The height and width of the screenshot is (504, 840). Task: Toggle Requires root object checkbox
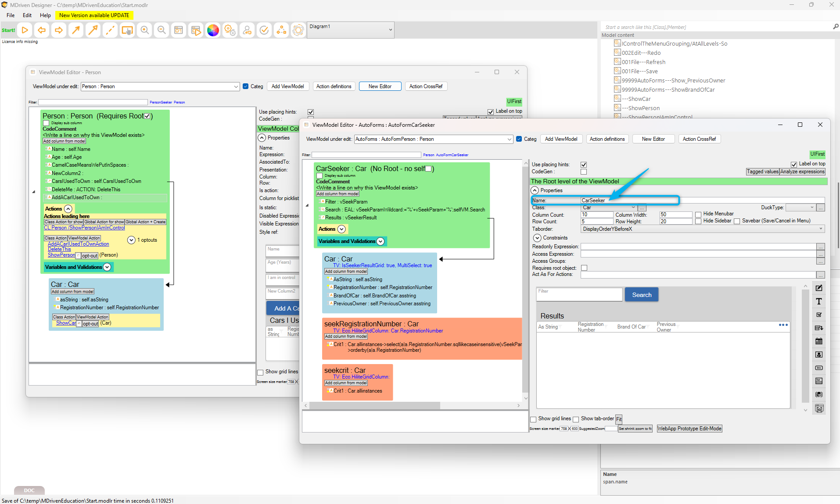(x=584, y=268)
